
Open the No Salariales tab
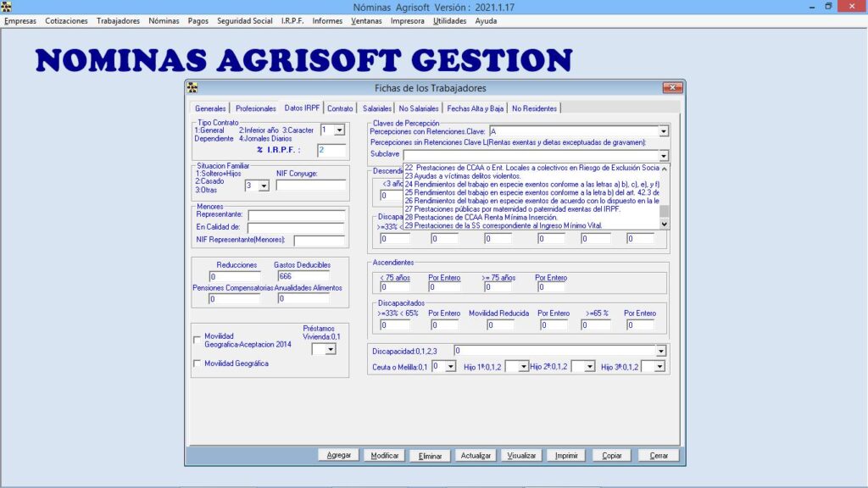pos(419,108)
